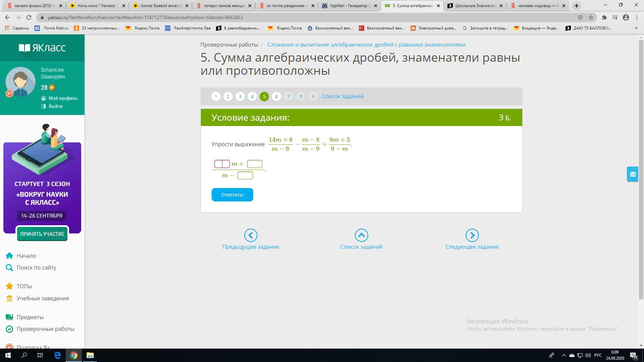Click the ПРИНЯТЬ УЧАСТИЕ button
Viewport: 644px width, 362px height.
click(42, 234)
